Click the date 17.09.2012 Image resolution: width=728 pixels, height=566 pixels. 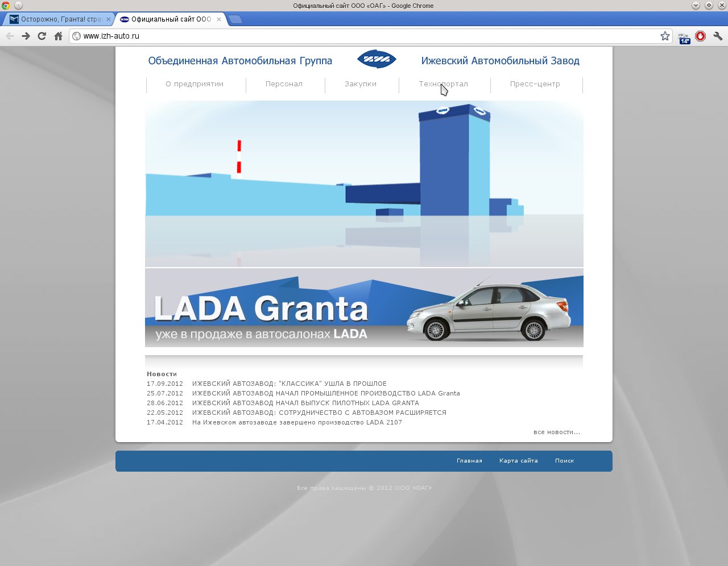165,384
